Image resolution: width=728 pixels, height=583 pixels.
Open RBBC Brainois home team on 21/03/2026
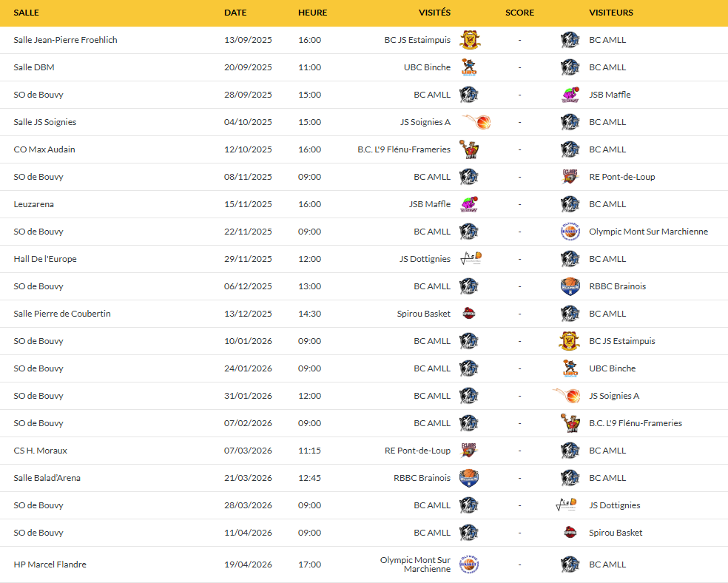tap(422, 478)
